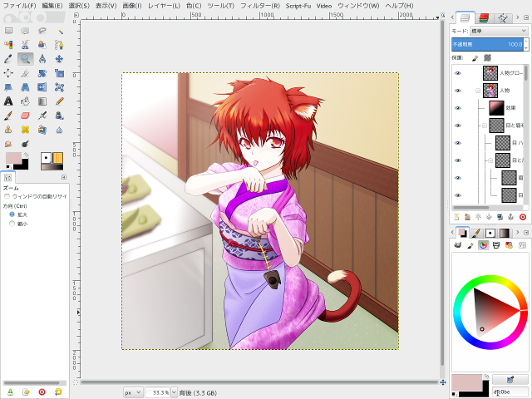Select the Ellipse Select tool
The width and height of the screenshot is (532, 399).
pyautogui.click(x=25, y=31)
